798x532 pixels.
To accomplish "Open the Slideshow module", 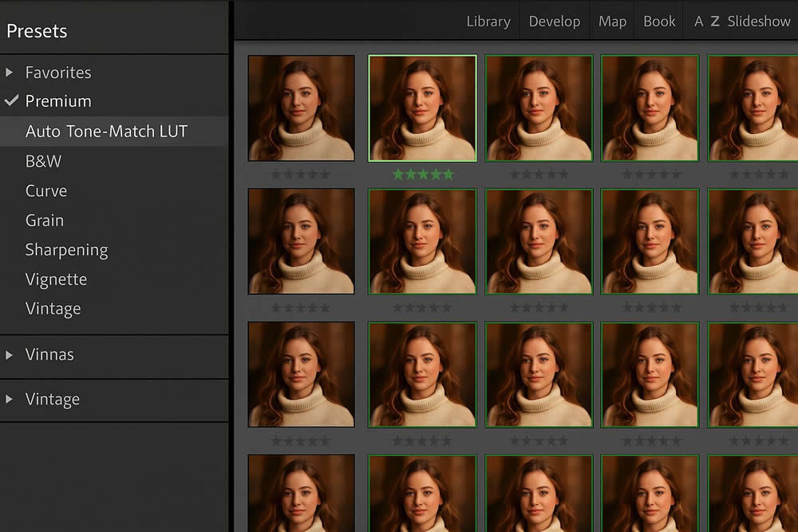I will click(758, 22).
